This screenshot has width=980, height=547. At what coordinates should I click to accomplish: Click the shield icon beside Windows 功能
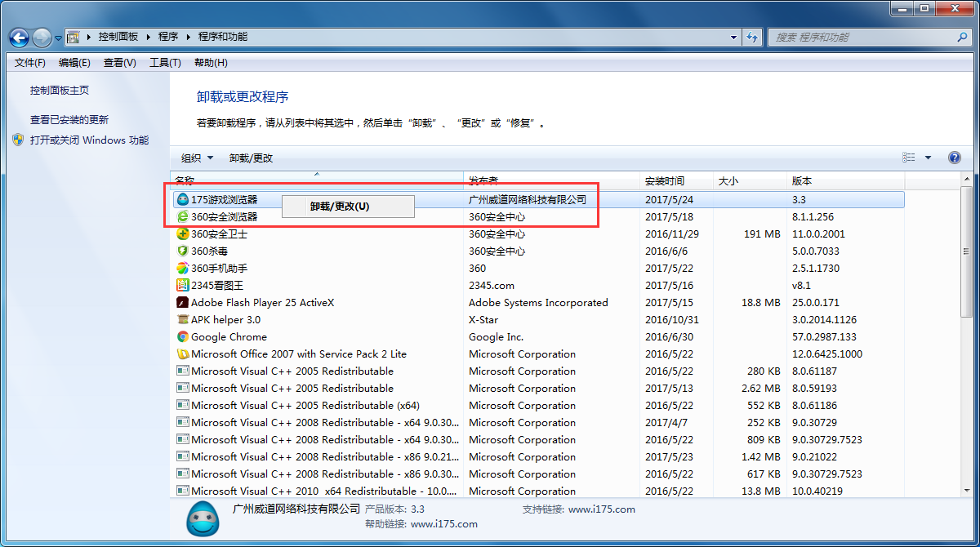point(18,140)
